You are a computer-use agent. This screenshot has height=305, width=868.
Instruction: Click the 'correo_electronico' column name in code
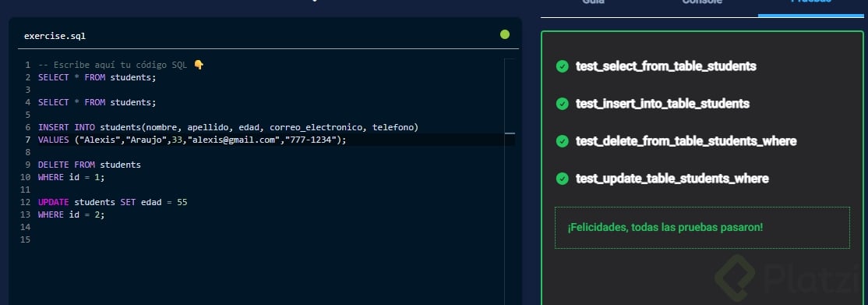click(316, 128)
